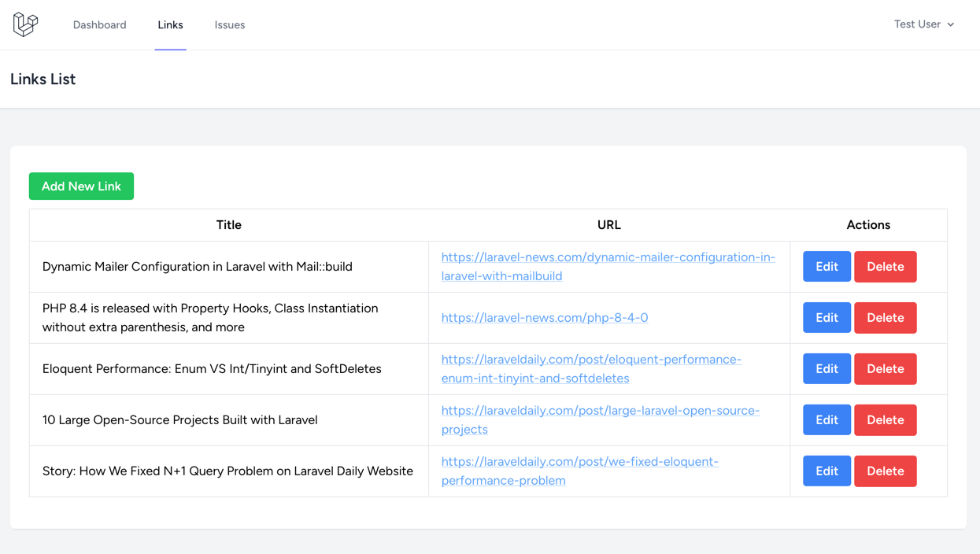Delete the Eloquent Performance row

[x=886, y=369]
